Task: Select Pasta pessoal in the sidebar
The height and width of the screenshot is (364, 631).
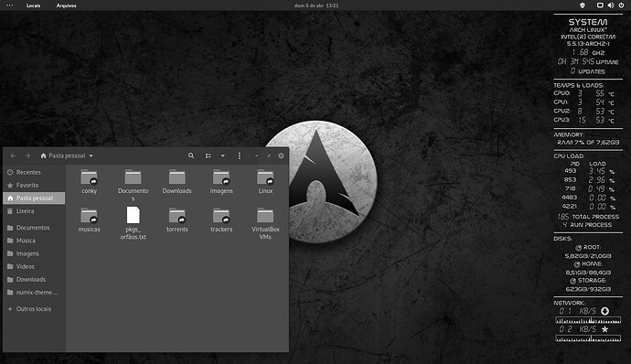Action: coord(34,198)
